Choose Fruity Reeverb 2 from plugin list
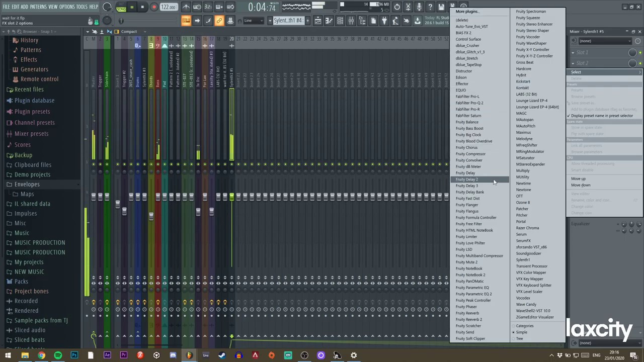The width and height of the screenshot is (644, 362). pos(479,319)
